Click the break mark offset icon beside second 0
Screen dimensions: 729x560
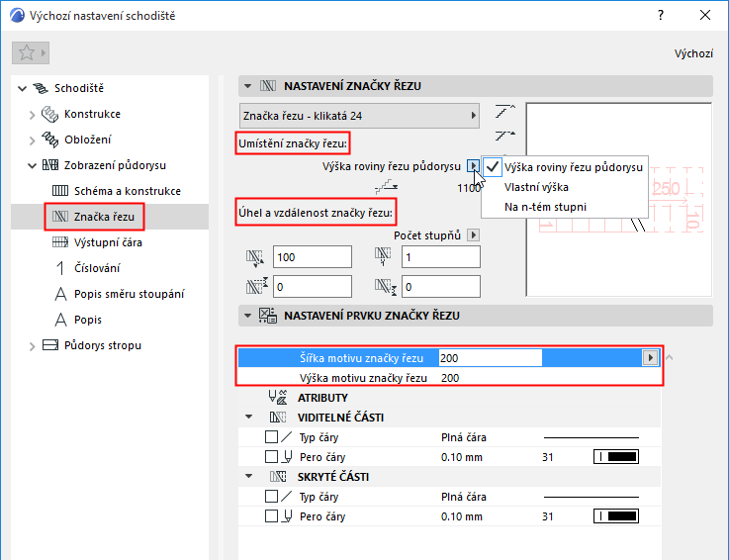pyautogui.click(x=386, y=287)
